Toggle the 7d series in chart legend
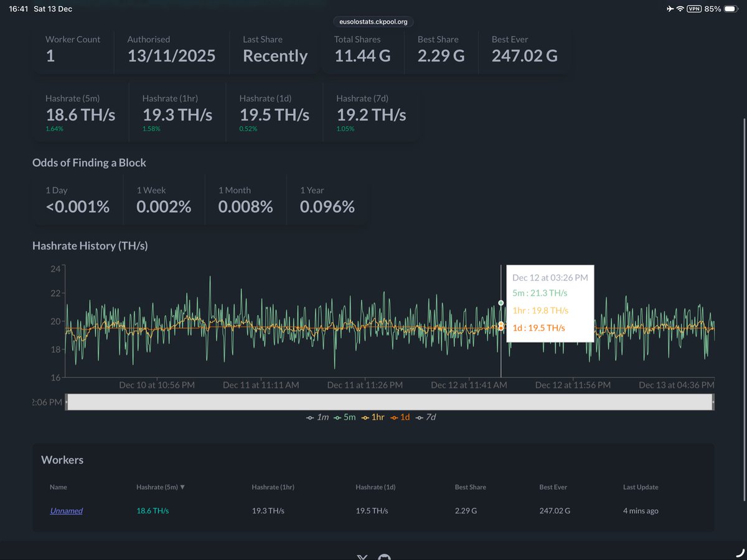 coord(426,417)
